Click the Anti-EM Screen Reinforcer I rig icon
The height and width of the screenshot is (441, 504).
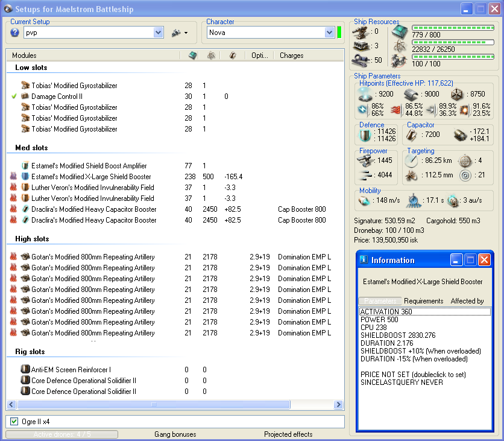click(x=25, y=370)
